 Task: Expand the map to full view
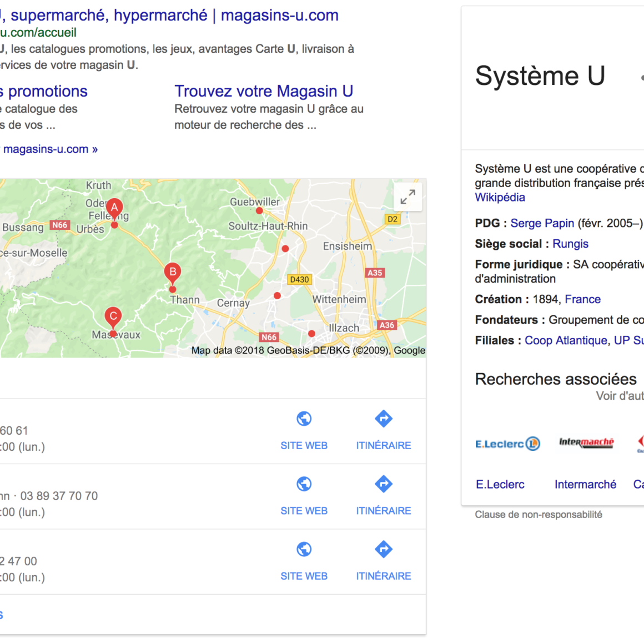407,197
